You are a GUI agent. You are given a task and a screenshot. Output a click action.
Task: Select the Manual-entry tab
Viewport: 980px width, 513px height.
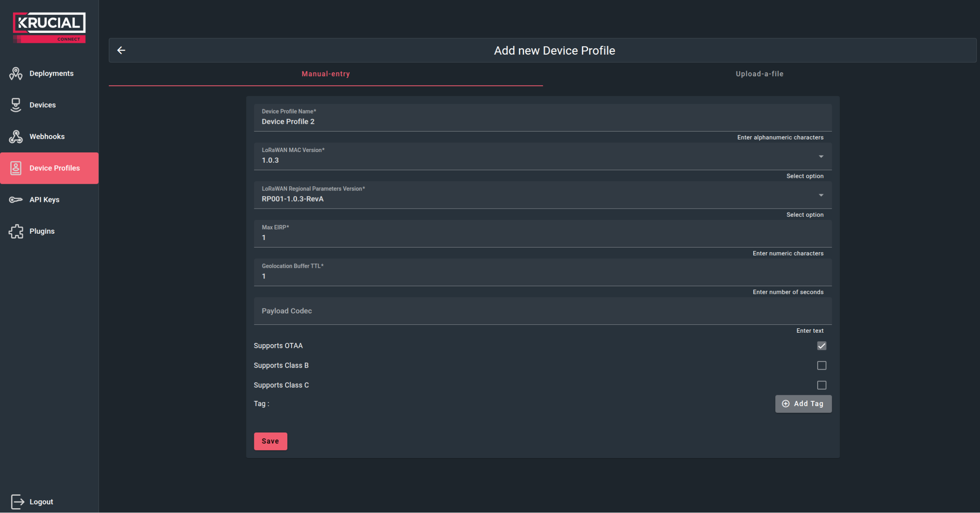click(x=325, y=73)
